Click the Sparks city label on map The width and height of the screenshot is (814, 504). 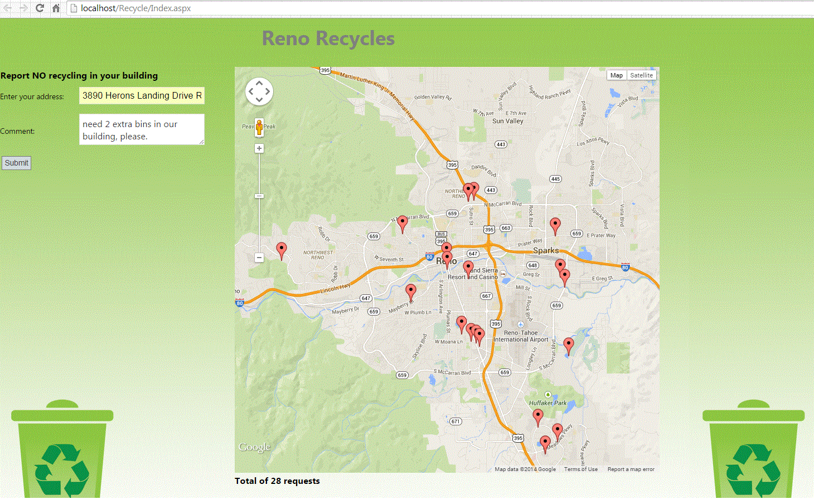546,250
